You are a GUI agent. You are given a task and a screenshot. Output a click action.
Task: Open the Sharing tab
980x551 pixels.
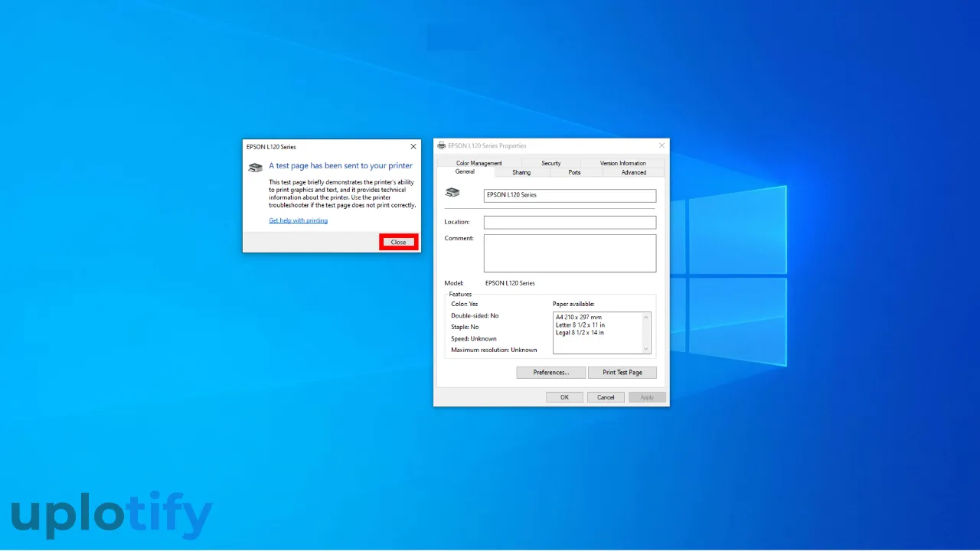click(x=521, y=172)
